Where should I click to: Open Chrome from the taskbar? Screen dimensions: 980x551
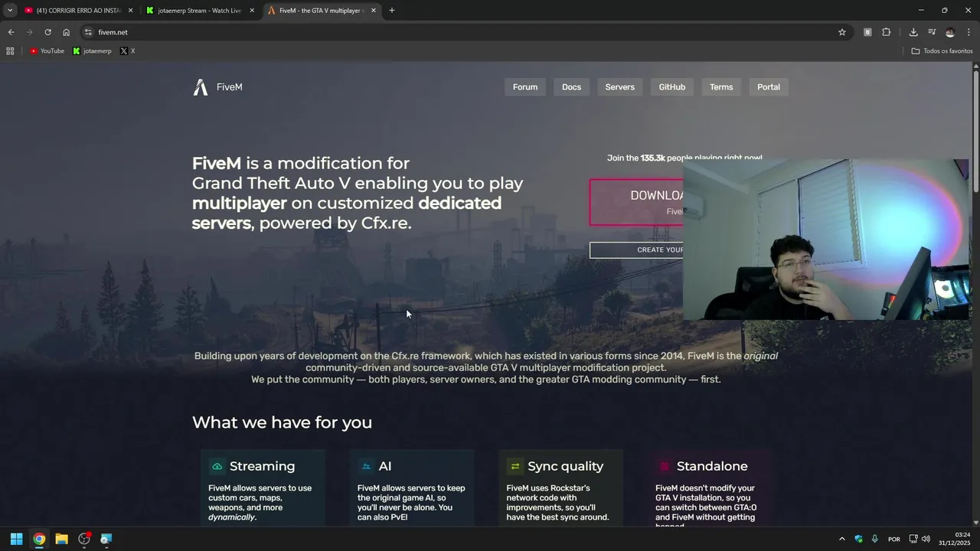(39, 539)
